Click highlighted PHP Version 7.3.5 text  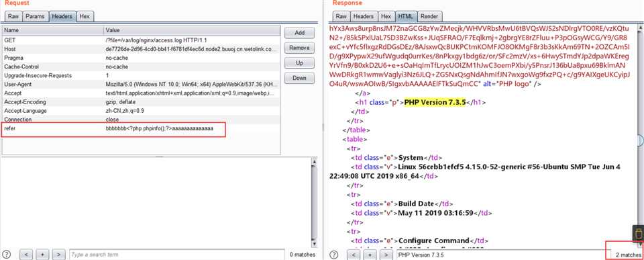click(x=435, y=102)
